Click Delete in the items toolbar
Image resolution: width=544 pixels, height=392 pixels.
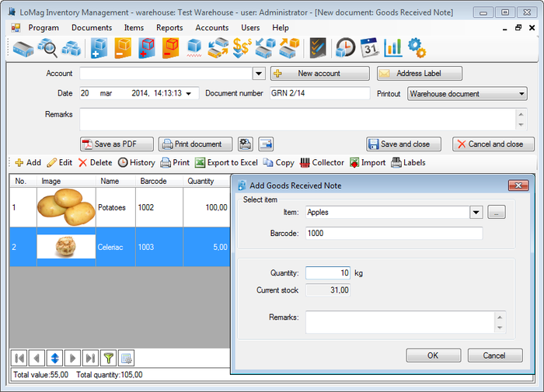coord(96,162)
